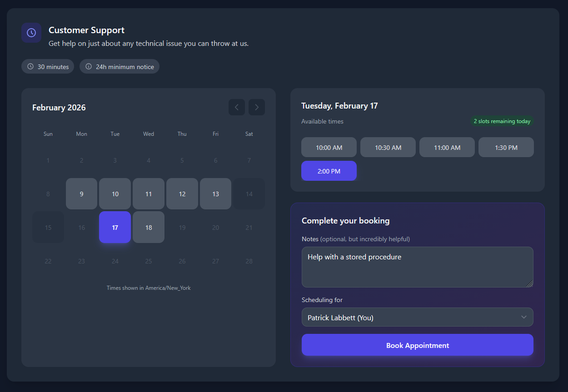Screen dimensions: 568x392
Task: Click the Customer Support clock icon
Action: click(x=31, y=33)
